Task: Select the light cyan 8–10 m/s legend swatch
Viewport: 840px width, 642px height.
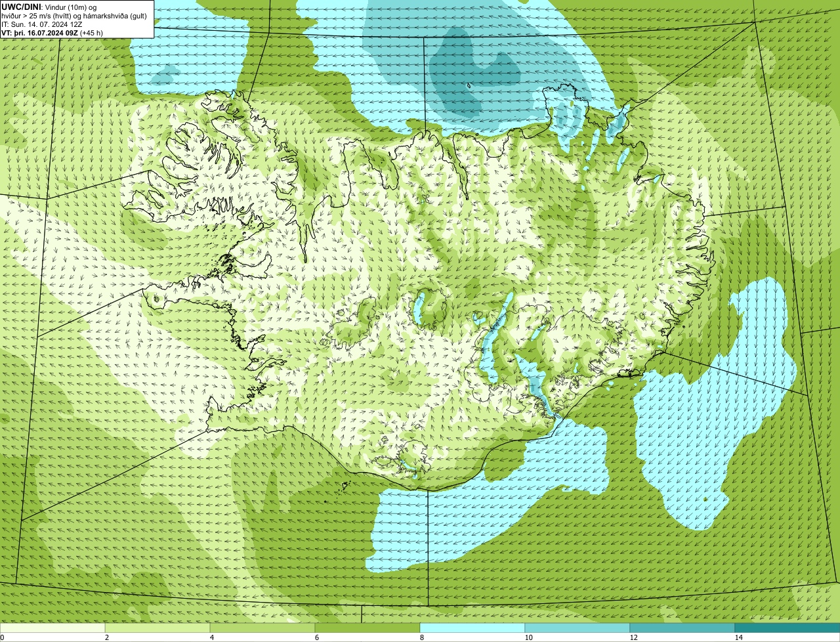Action: pyautogui.click(x=472, y=628)
